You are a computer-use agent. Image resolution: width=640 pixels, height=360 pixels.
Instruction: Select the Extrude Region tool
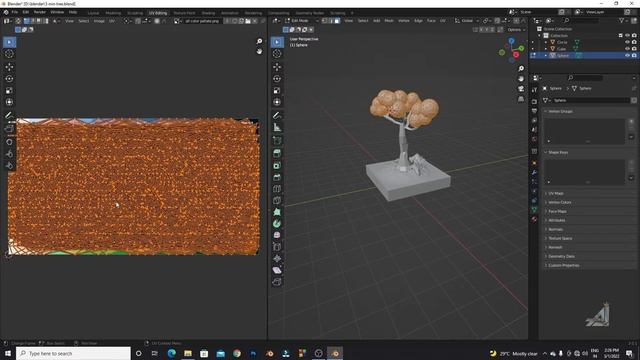point(277,153)
